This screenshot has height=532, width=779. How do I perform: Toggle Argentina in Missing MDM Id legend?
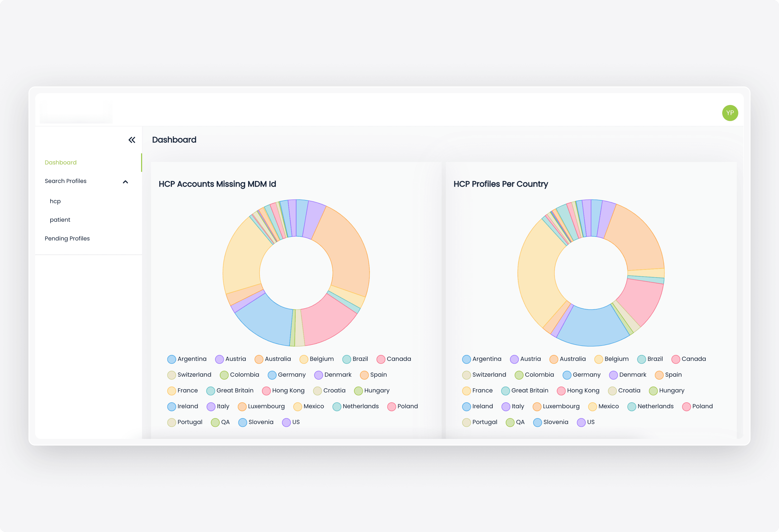pyautogui.click(x=187, y=359)
